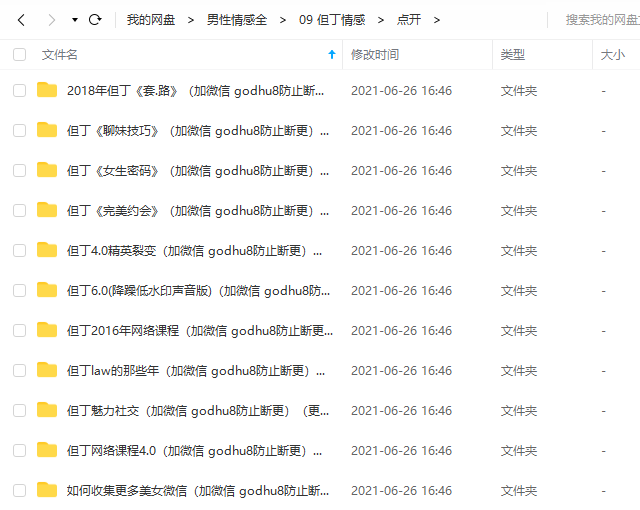This screenshot has width=640, height=510.
Task: Click the 搜索我的网盘 search field
Action: tap(600, 20)
